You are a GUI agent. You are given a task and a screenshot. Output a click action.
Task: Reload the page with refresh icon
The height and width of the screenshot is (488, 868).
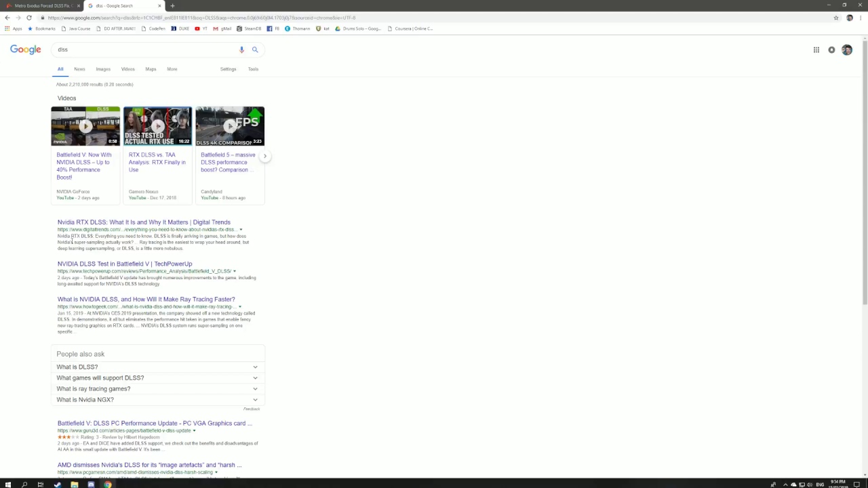tap(29, 18)
